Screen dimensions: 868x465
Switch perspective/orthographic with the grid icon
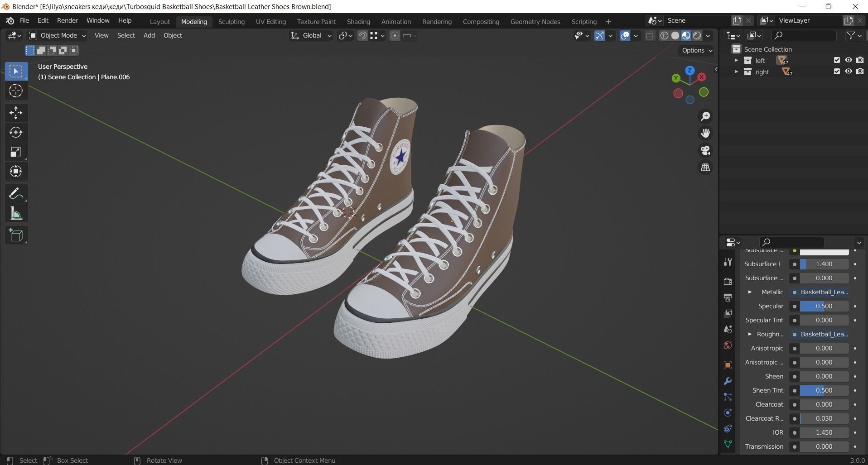pos(705,168)
